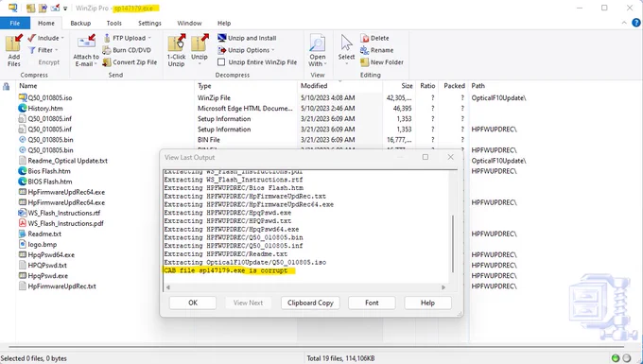Open the FTP Upload dropdown arrow
The width and height of the screenshot is (643, 364).
(x=149, y=38)
